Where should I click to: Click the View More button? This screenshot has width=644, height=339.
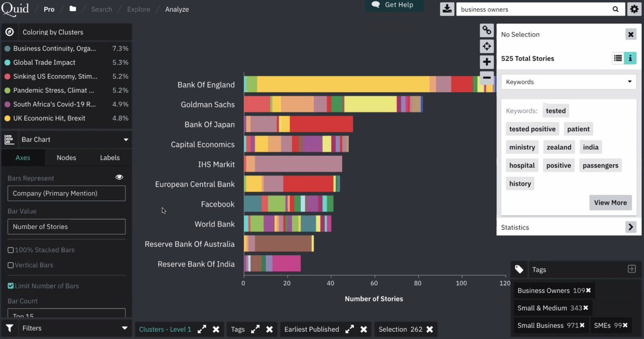pos(610,203)
